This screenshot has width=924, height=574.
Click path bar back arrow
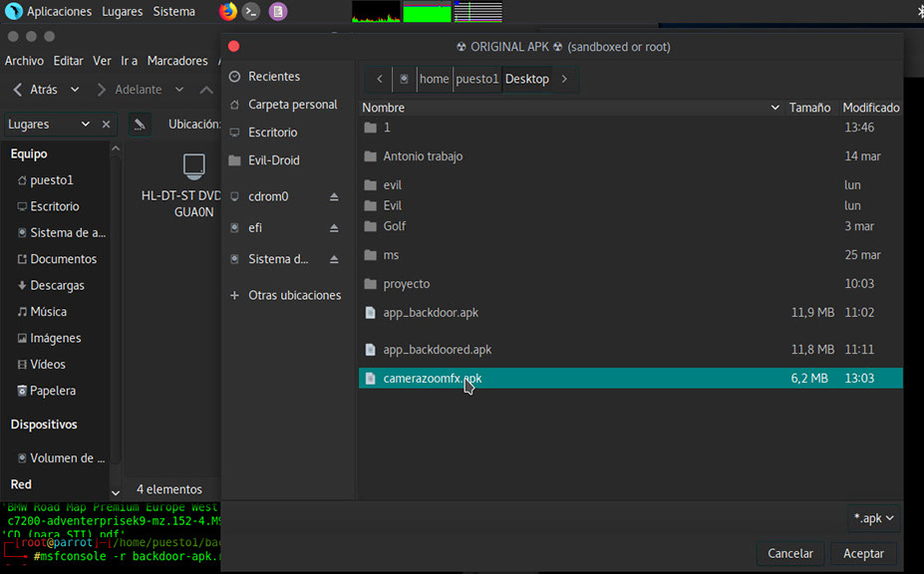(379, 79)
